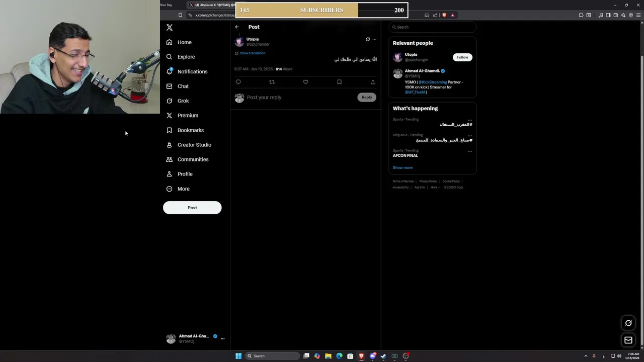
Task: Open Steam from the taskbar
Action: click(x=383, y=356)
